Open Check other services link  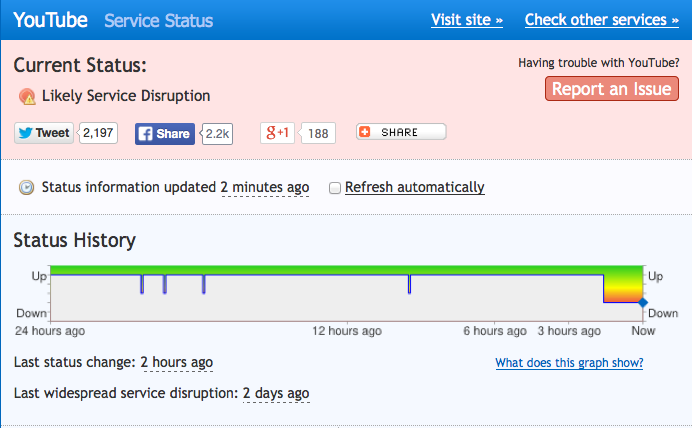pyautogui.click(x=602, y=20)
